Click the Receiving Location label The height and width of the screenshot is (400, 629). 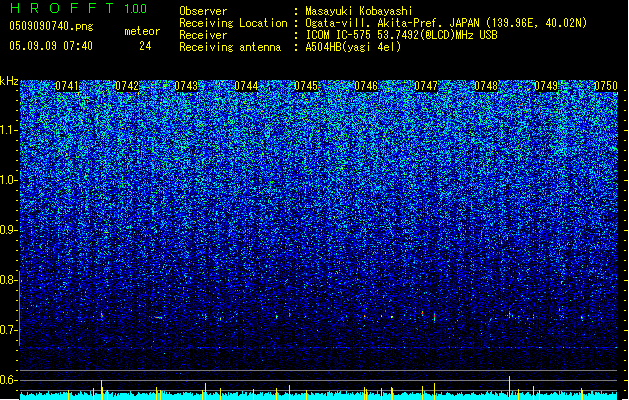point(233,23)
